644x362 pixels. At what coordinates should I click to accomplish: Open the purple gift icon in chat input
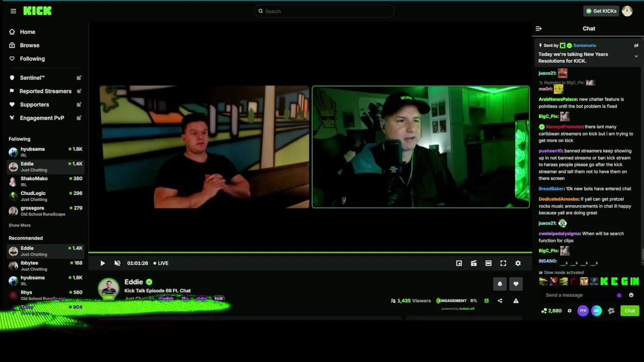[619, 295]
